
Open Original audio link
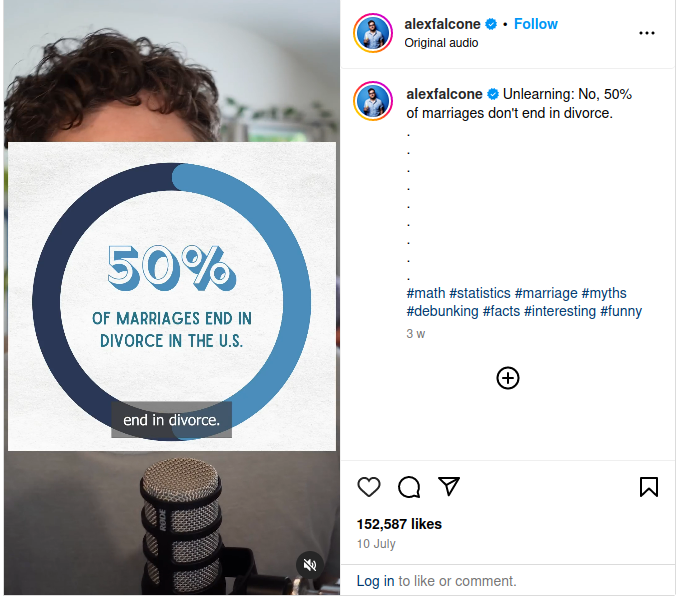[x=441, y=43]
